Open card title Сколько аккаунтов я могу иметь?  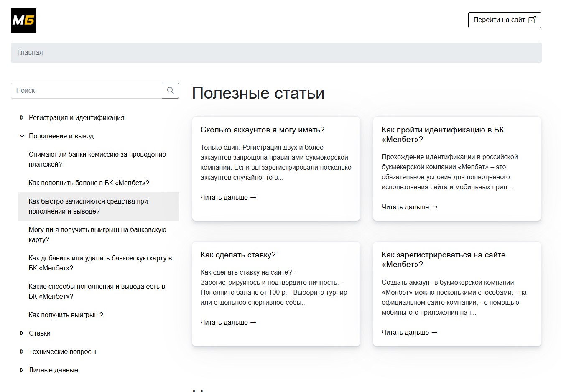click(x=263, y=130)
